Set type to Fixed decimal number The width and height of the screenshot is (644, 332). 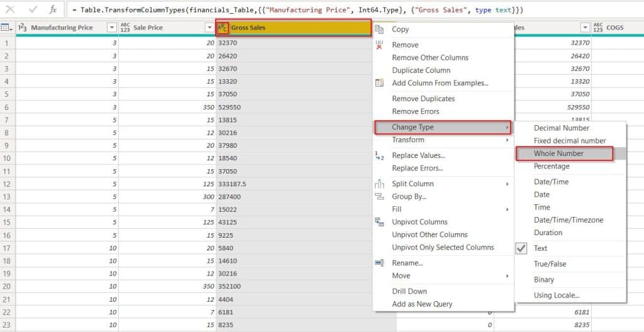click(x=570, y=140)
